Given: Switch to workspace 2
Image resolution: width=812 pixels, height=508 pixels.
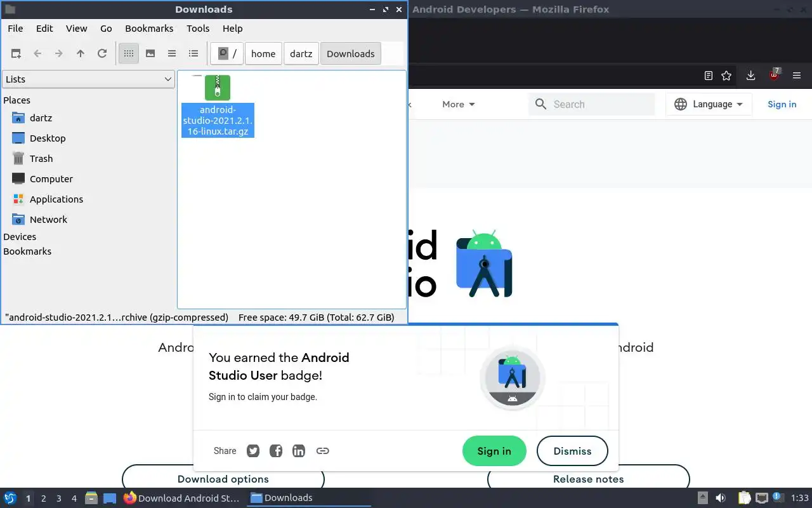Looking at the screenshot, I should coord(44,498).
